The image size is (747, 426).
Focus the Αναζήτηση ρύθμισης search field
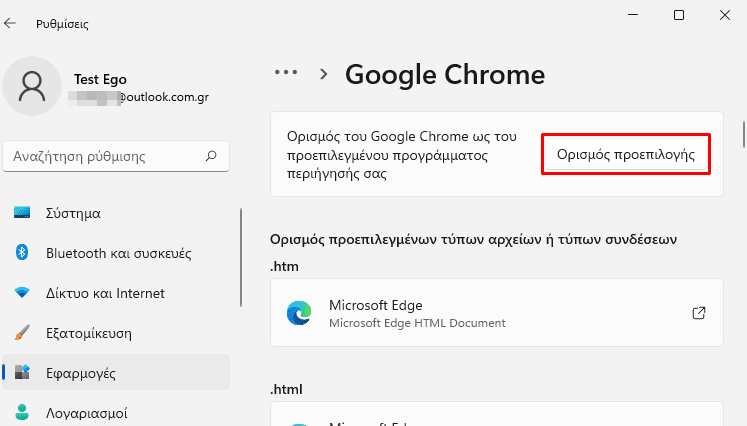[116, 156]
